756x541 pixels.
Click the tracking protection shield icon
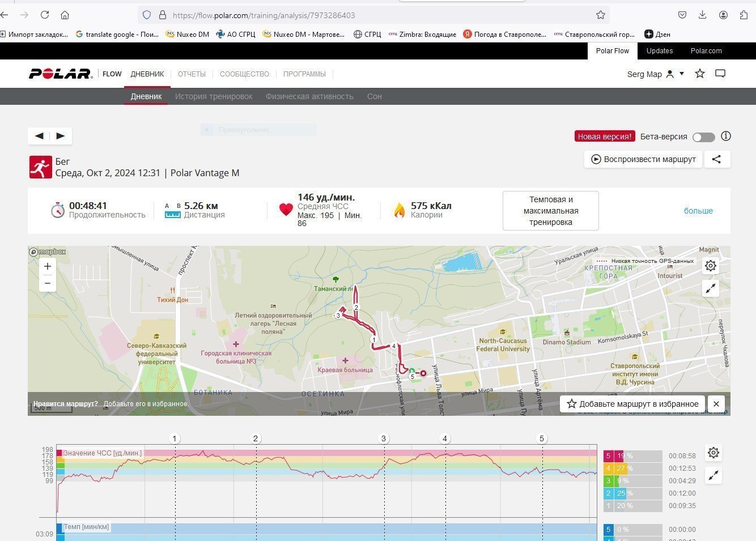[x=147, y=15]
